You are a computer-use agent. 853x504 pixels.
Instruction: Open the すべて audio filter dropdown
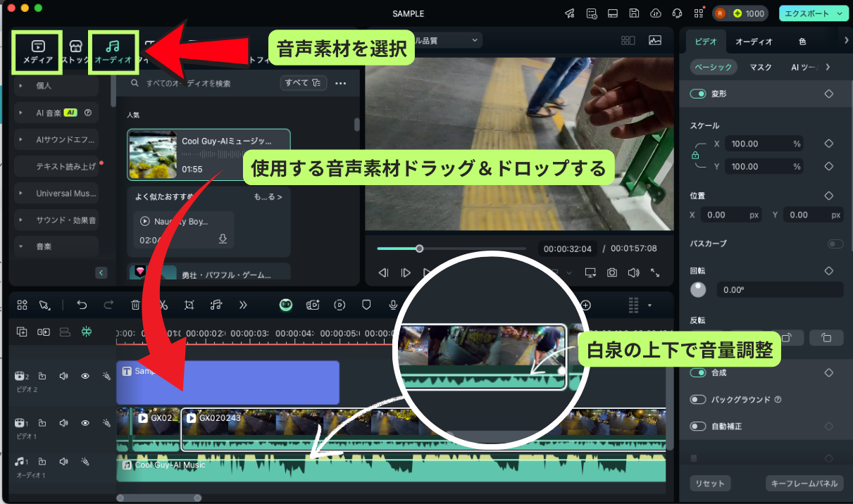[303, 82]
